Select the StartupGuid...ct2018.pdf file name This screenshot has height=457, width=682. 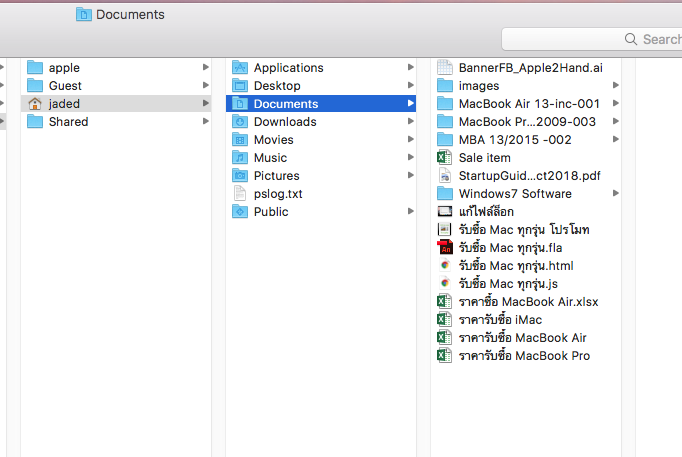tap(529, 176)
